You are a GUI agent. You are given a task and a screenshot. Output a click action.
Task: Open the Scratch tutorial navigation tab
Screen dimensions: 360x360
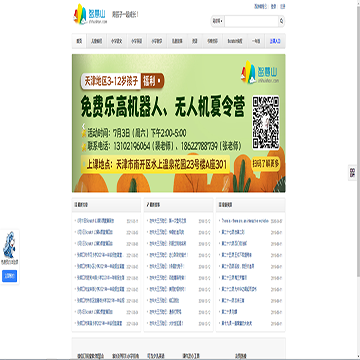235,41
